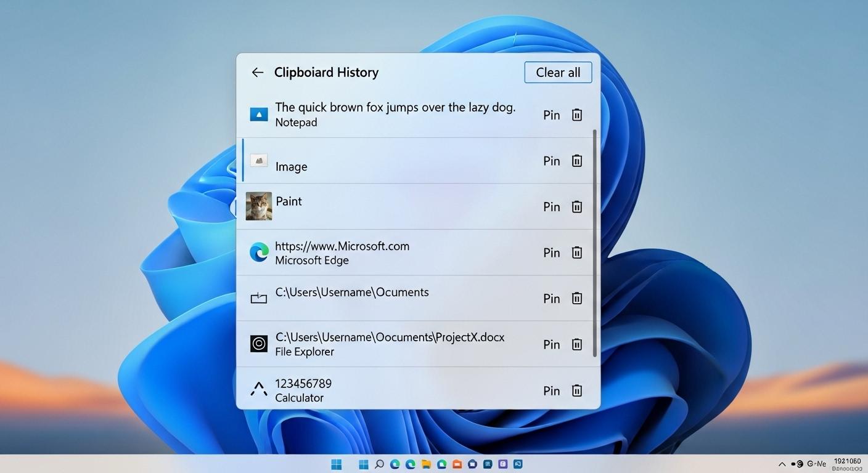Image resolution: width=868 pixels, height=473 pixels.
Task: Open the Start menu
Action: (x=336, y=464)
